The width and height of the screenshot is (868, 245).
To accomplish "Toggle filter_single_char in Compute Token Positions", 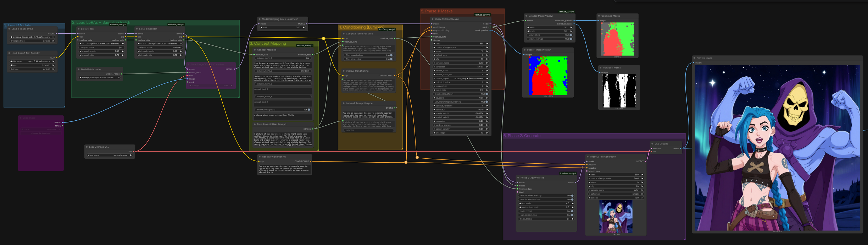I will point(369,59).
